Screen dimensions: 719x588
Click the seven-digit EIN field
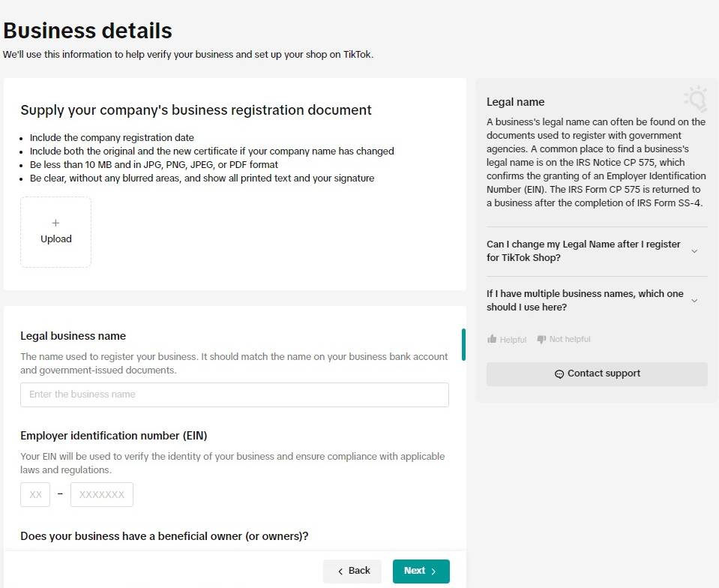tap(102, 495)
